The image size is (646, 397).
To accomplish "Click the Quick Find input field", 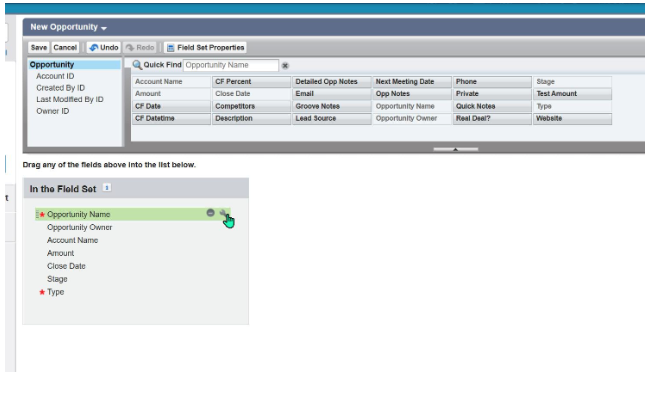I will coord(231,65).
